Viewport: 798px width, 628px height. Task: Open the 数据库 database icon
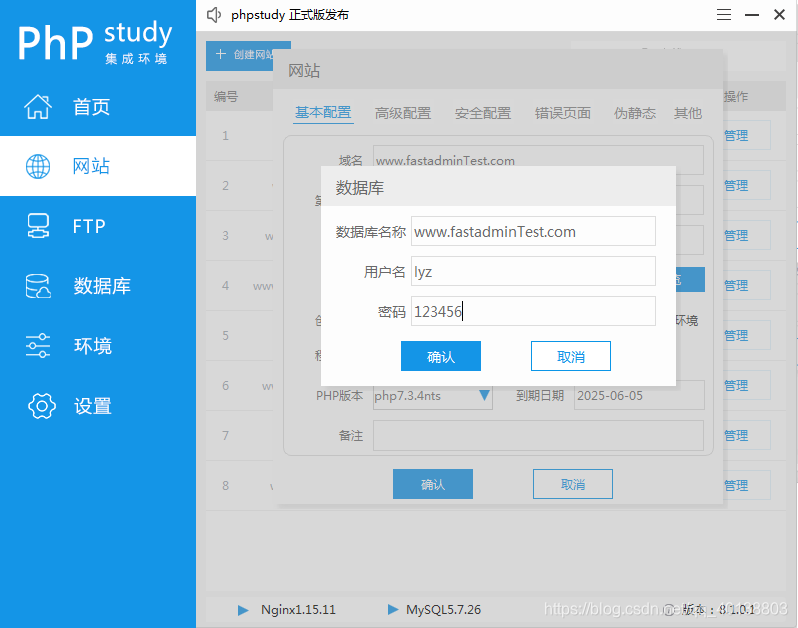click(38, 286)
